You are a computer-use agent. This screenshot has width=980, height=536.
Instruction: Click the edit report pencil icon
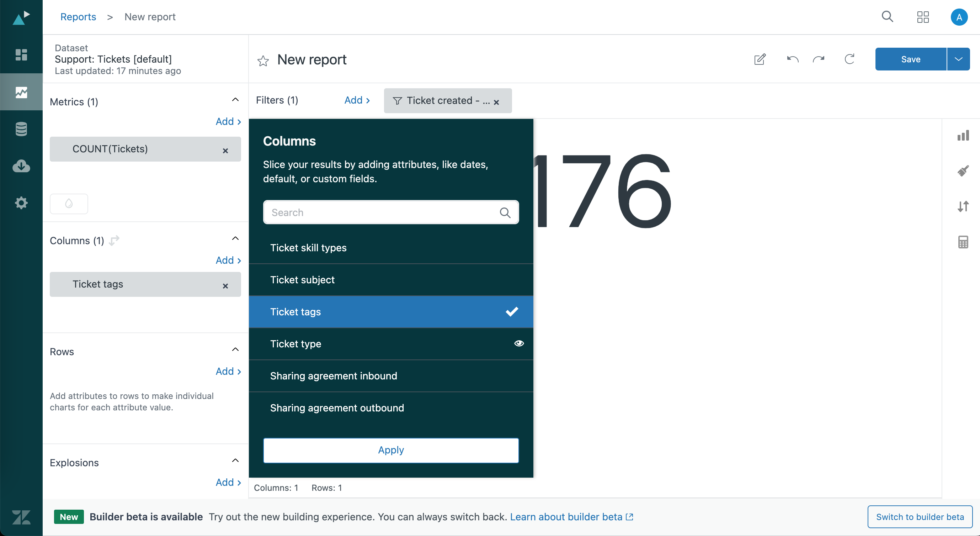[x=760, y=59]
